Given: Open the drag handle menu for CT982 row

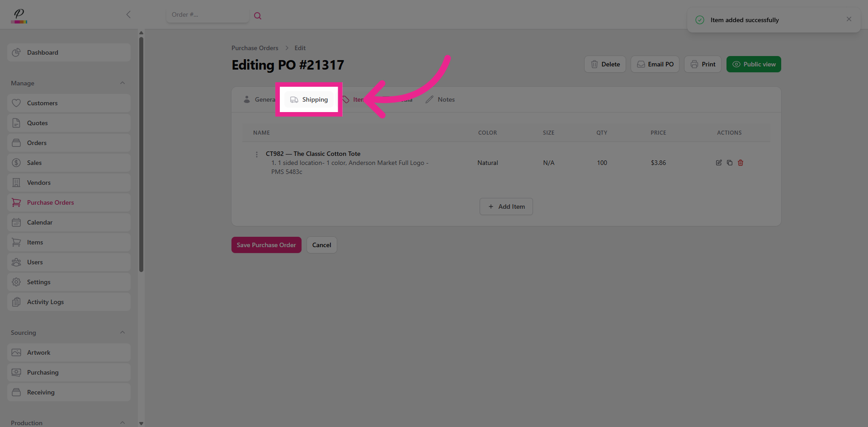Looking at the screenshot, I should [257, 155].
